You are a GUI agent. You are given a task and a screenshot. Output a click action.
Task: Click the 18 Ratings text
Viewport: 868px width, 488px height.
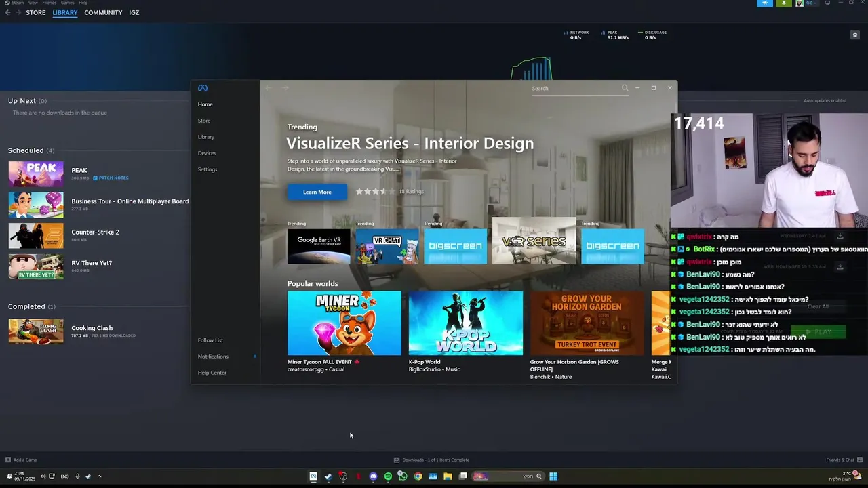[x=411, y=192]
